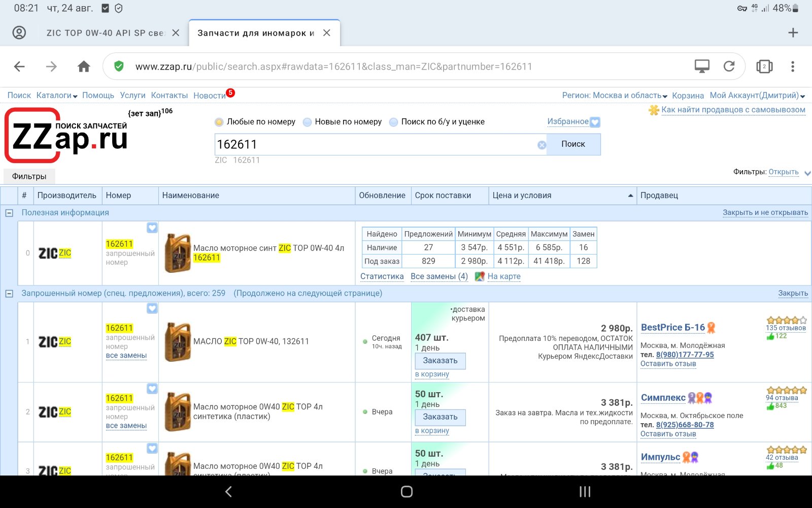Select Любые по номеру radio option
Viewport: 812px width, 508px height.
(219, 122)
